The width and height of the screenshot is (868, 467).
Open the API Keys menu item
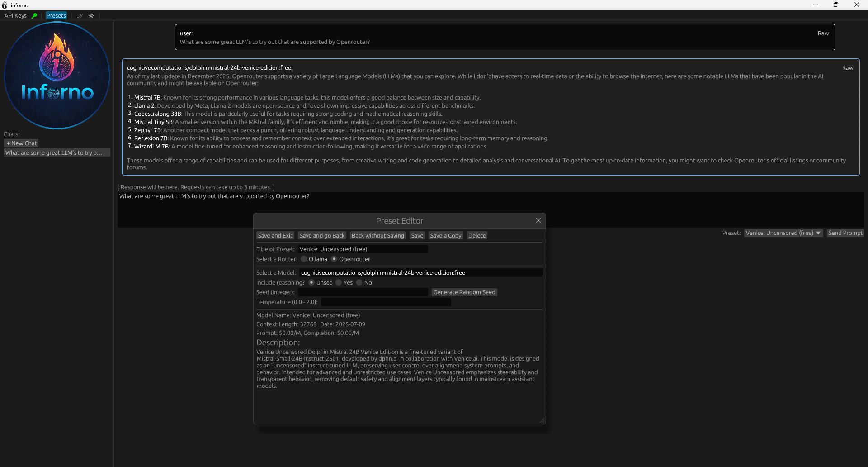15,16
